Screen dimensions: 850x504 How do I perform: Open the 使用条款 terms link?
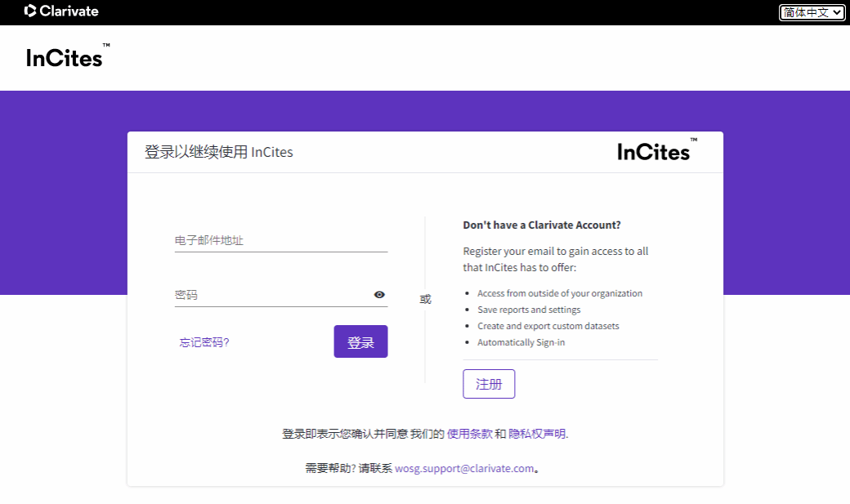point(469,434)
